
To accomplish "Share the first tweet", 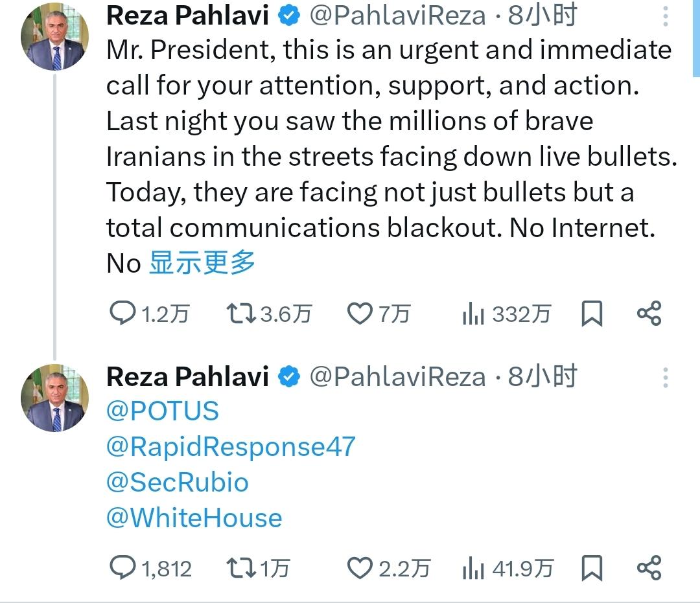I will coord(649,314).
